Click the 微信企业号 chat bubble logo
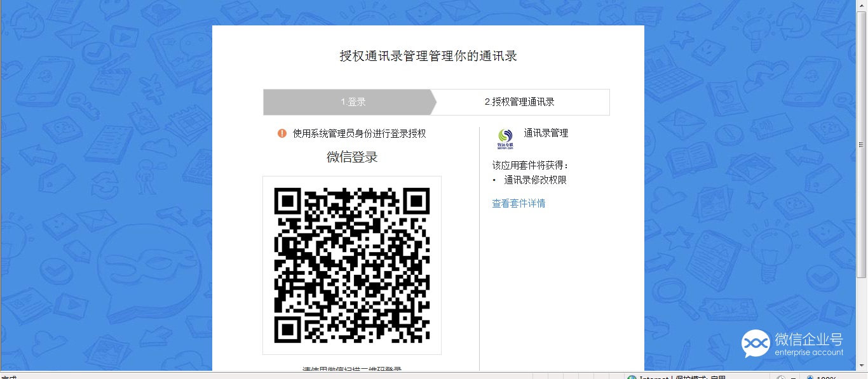This screenshot has width=868, height=379. tap(756, 343)
